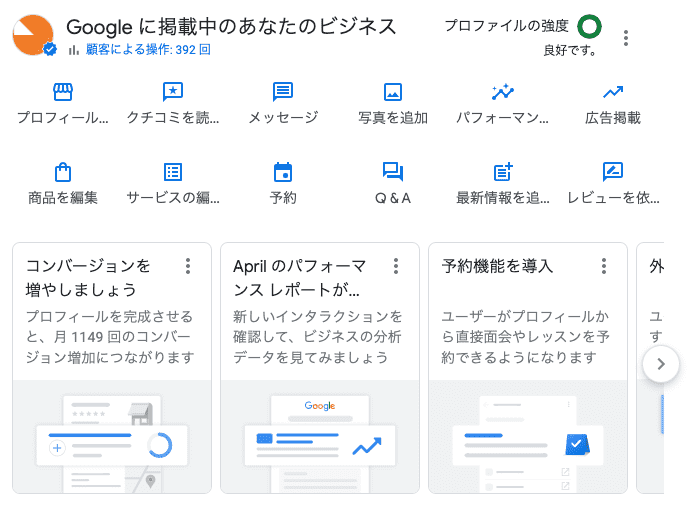Open options menu on April パフォーマンス card
Image resolution: width=696 pixels, height=505 pixels.
pos(396,266)
